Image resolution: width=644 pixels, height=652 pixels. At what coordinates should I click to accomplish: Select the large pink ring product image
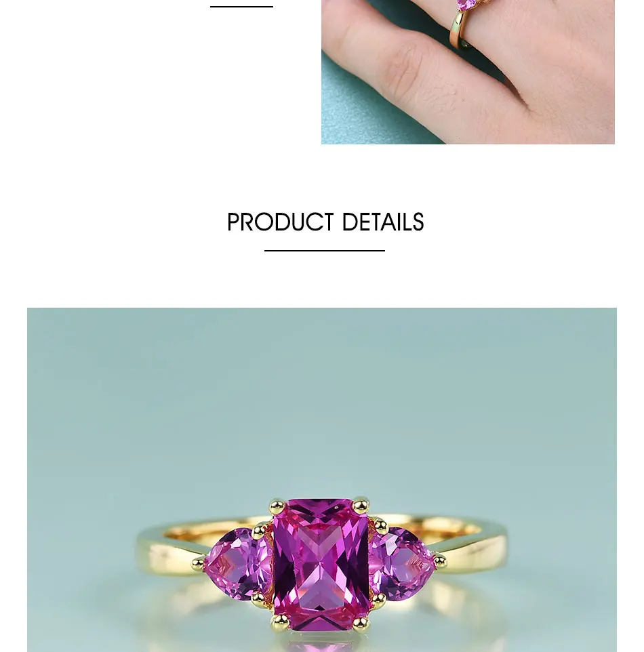point(322,480)
